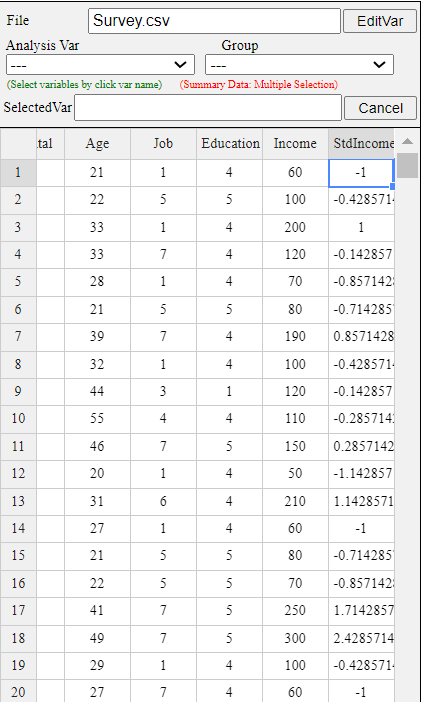Click the Age cell with value 55

point(97,419)
